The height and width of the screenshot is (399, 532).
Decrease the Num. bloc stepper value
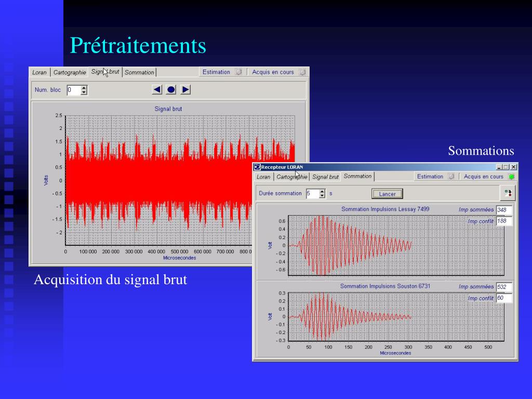84,92
